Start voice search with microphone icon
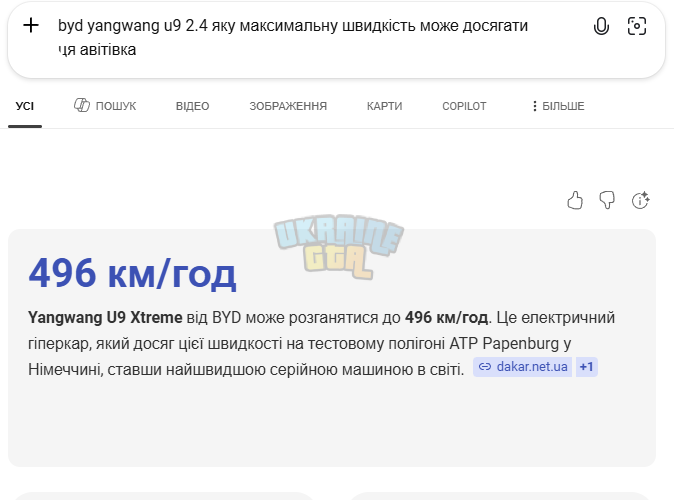This screenshot has height=500, width=674. 601,26
